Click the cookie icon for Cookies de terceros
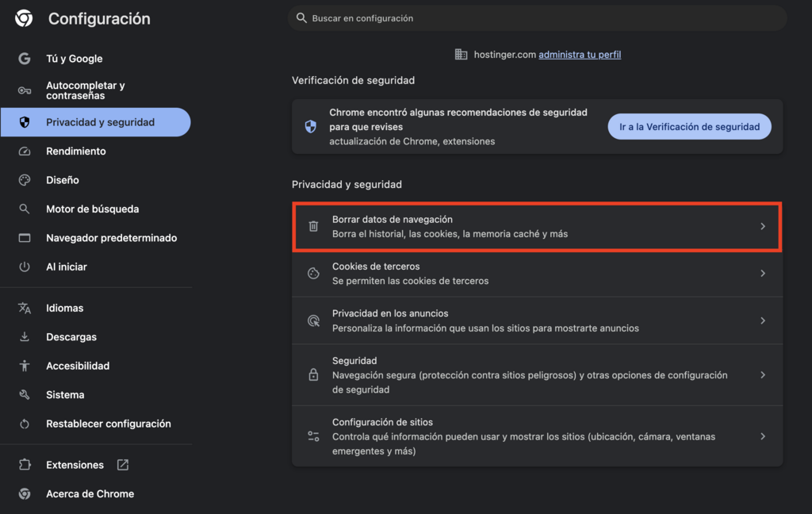812x514 pixels. point(313,273)
